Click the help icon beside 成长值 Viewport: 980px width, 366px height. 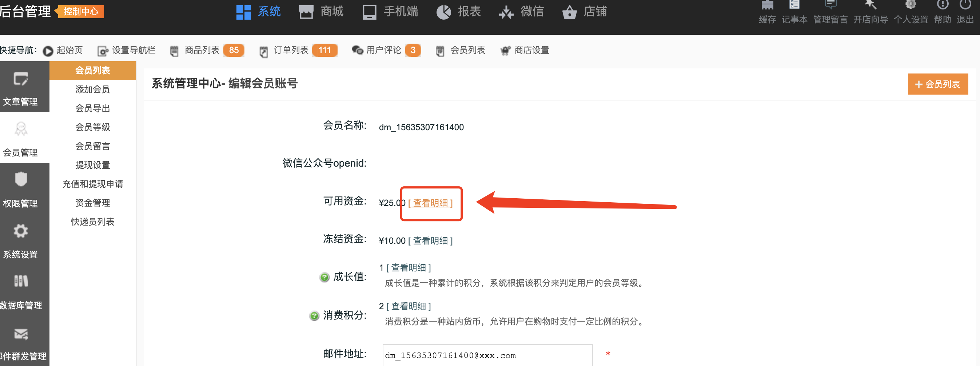[x=324, y=277]
